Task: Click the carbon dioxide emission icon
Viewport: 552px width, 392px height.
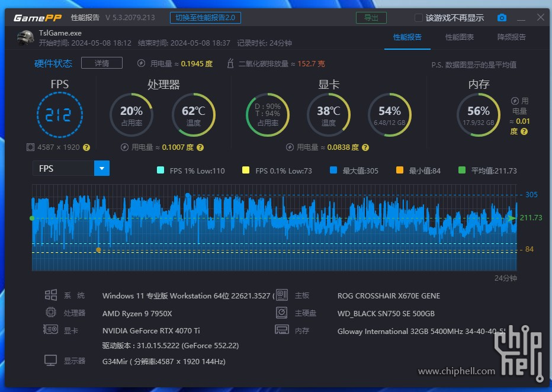Action: tap(230, 63)
